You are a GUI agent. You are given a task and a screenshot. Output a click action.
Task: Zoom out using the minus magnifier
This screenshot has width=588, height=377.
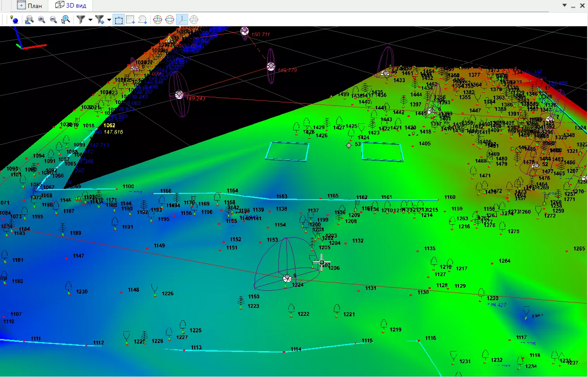[x=53, y=20]
